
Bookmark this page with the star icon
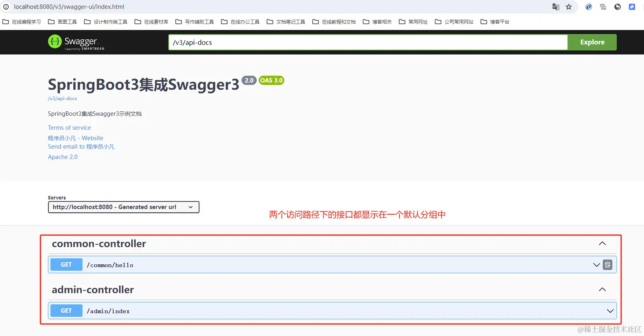(569, 7)
